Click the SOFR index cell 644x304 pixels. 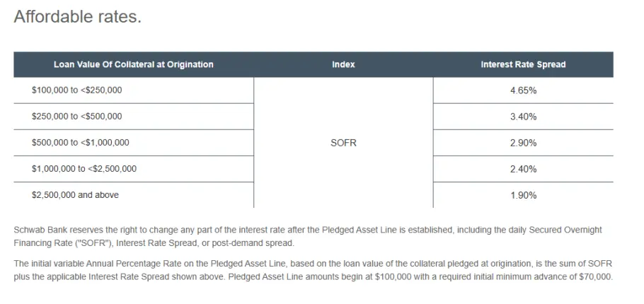pos(343,144)
